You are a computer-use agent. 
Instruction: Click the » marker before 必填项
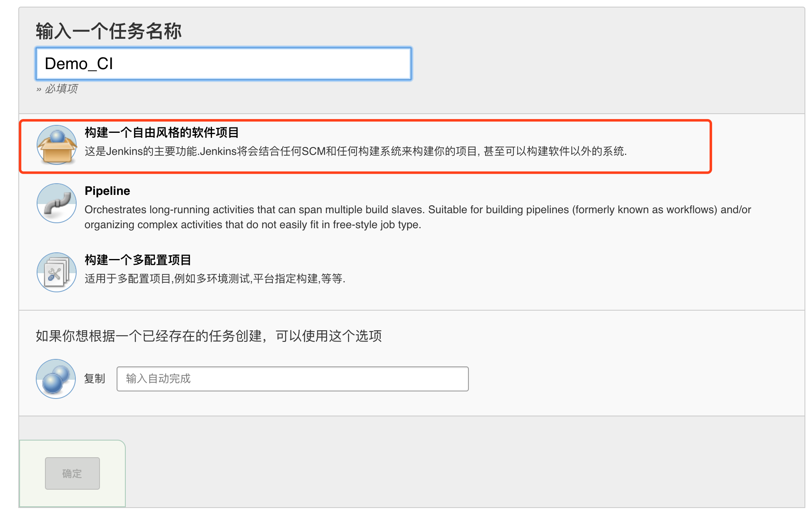click(39, 89)
